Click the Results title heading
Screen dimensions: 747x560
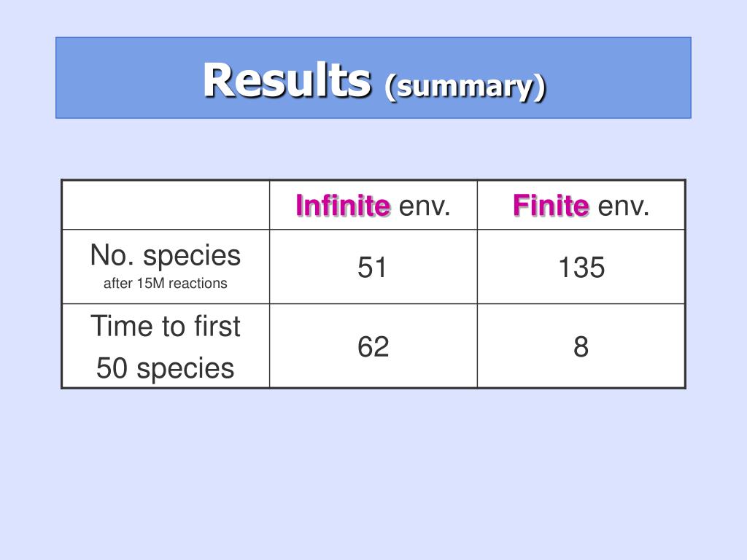(287, 79)
